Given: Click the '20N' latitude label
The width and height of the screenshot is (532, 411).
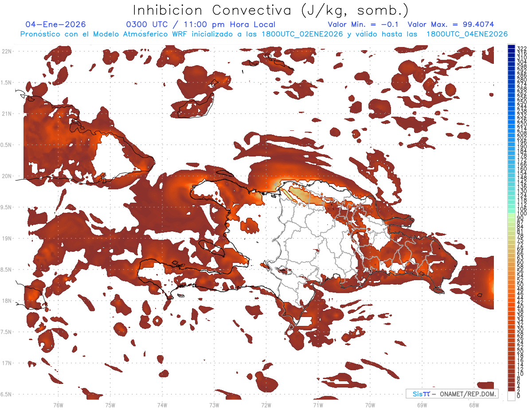Looking at the screenshot, I should tap(6, 176).
